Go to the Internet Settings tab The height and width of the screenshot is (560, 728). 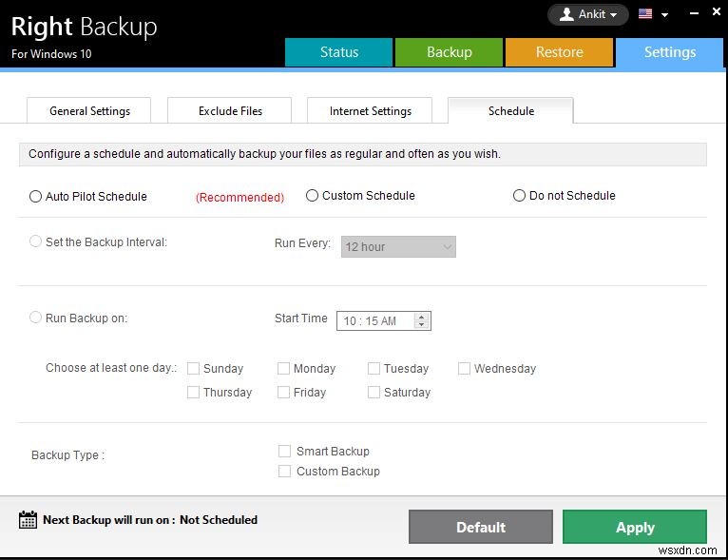coord(370,111)
